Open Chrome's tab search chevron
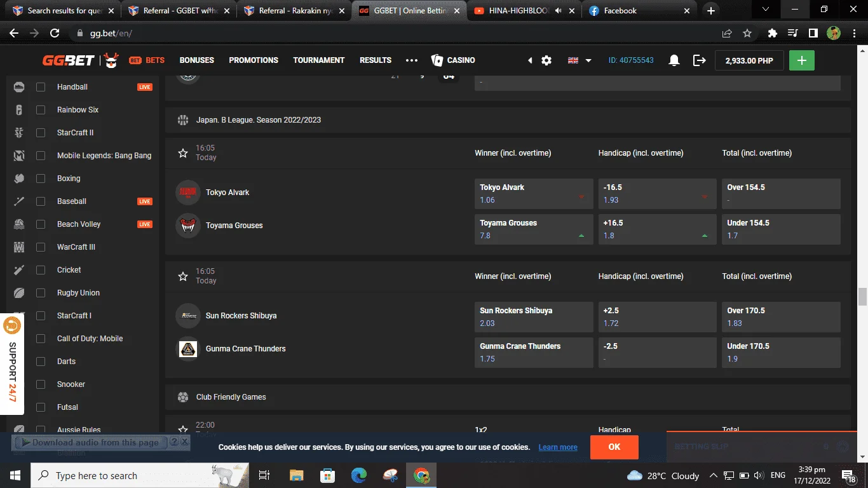Viewport: 868px width, 488px height. point(766,10)
